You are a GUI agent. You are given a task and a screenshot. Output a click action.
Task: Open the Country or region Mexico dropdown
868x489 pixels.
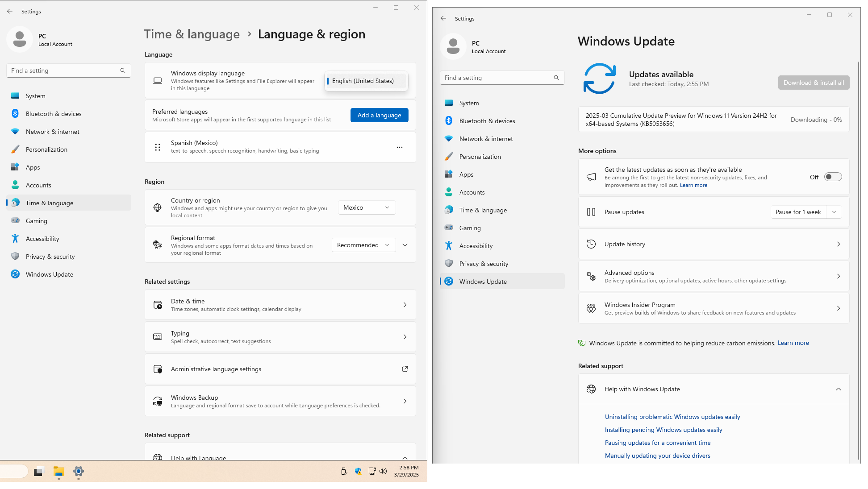(367, 207)
